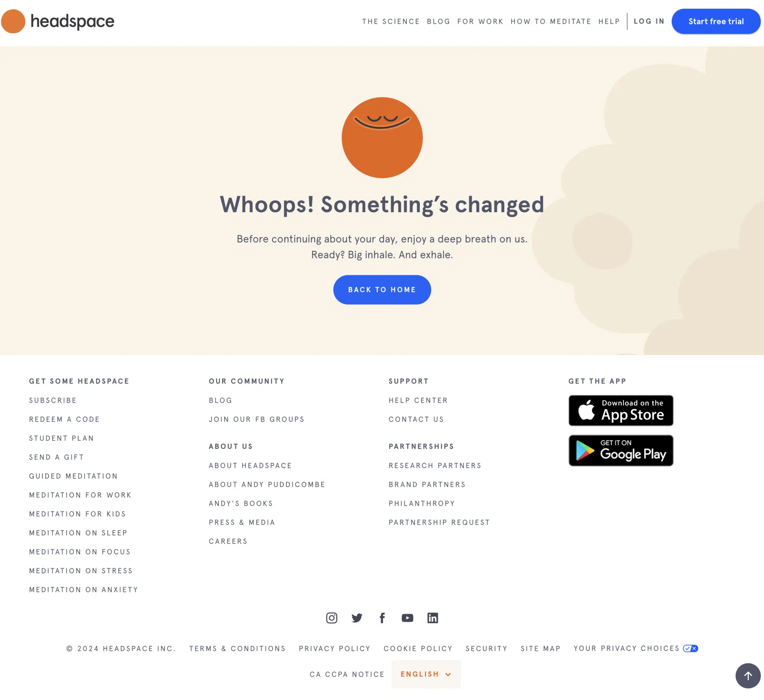764x700 pixels.
Task: Click the Facebook icon in footer
Action: [382, 618]
